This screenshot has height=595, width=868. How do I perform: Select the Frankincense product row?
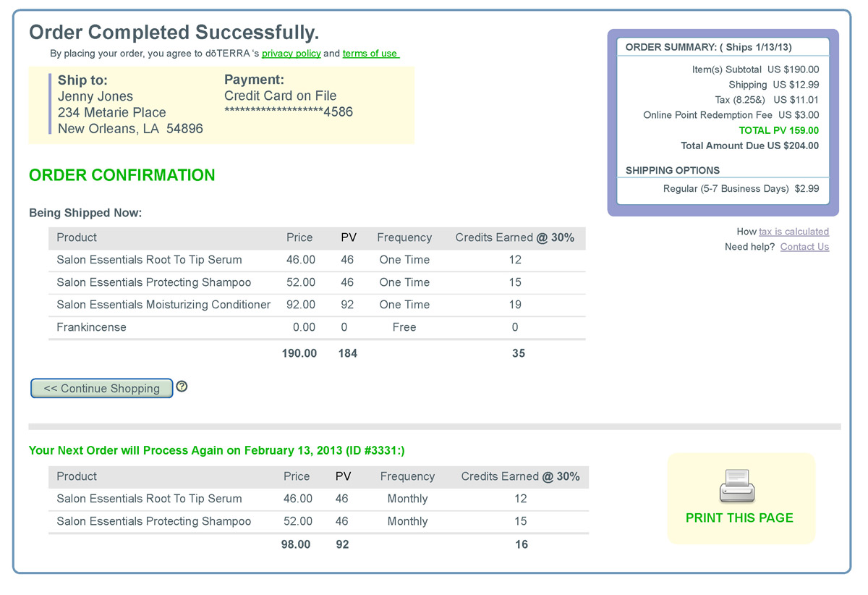(x=317, y=327)
